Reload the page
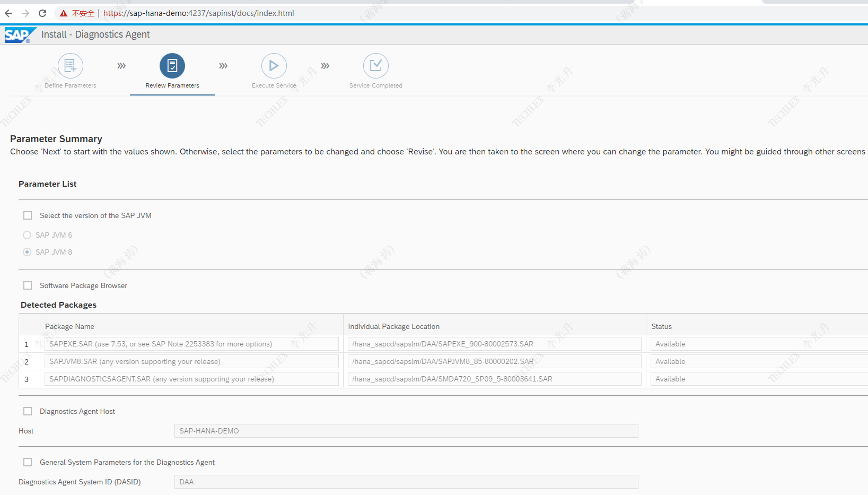 [x=42, y=13]
